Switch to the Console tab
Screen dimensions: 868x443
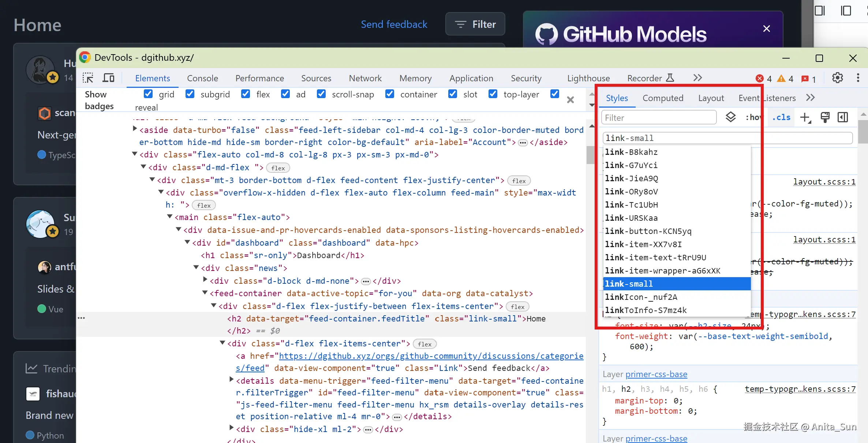click(202, 78)
